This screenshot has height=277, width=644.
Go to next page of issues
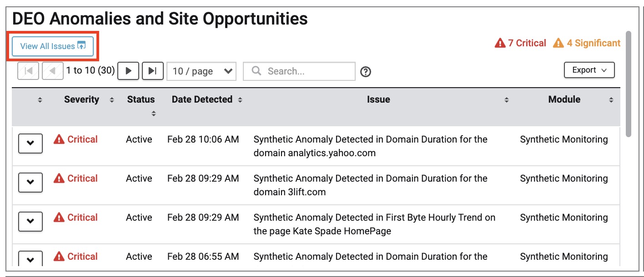pos(128,71)
